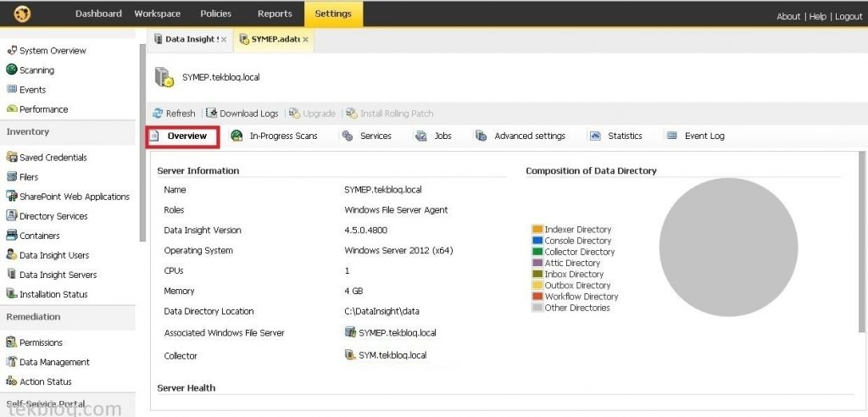868x417 pixels.
Task: Select the Settings menu tab
Action: [333, 14]
